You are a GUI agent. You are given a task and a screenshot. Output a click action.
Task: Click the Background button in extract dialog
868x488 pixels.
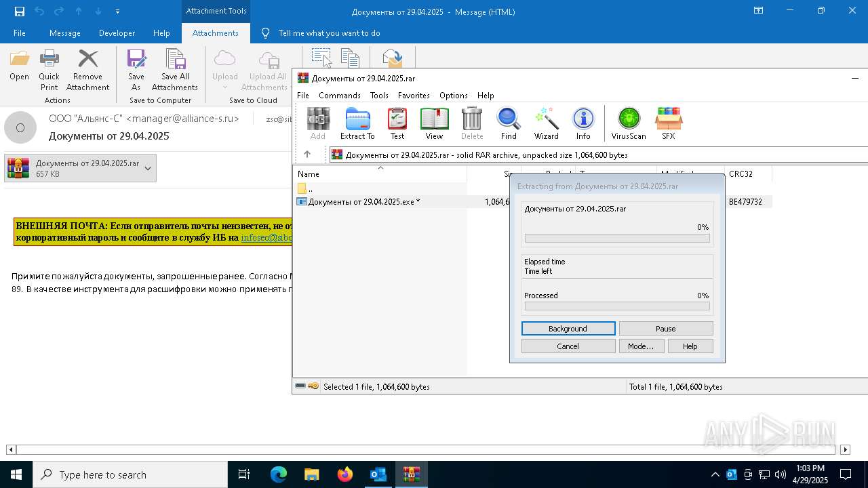coord(568,328)
